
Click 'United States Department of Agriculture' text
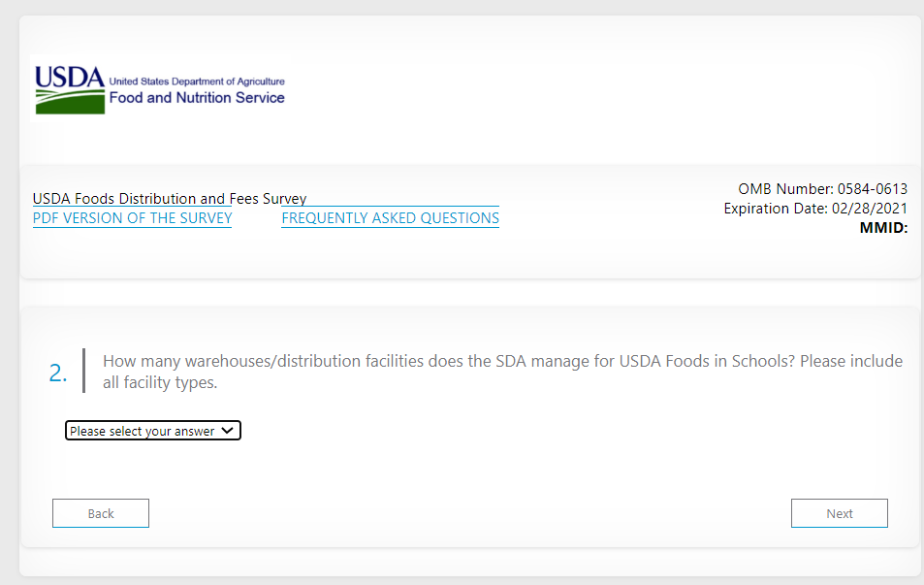click(x=197, y=81)
